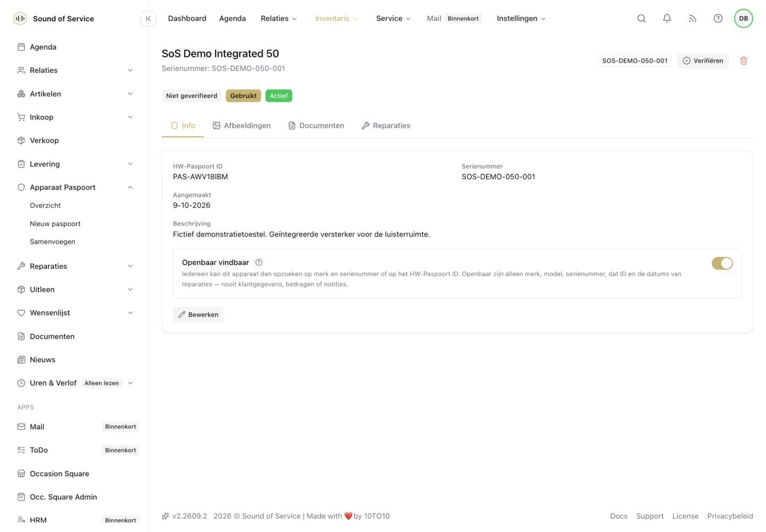Click the store icon beside Occasion Square
The height and width of the screenshot is (532, 766).
(21, 473)
